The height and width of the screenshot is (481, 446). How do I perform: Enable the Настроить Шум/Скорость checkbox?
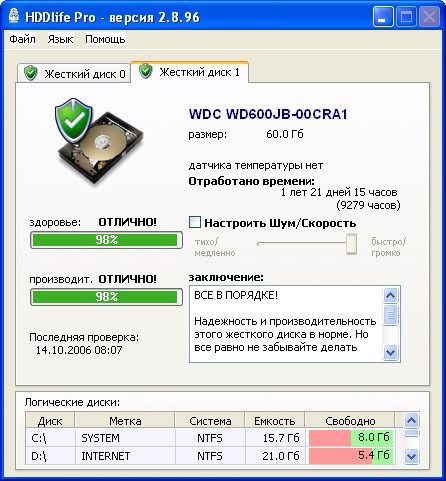coord(195,222)
